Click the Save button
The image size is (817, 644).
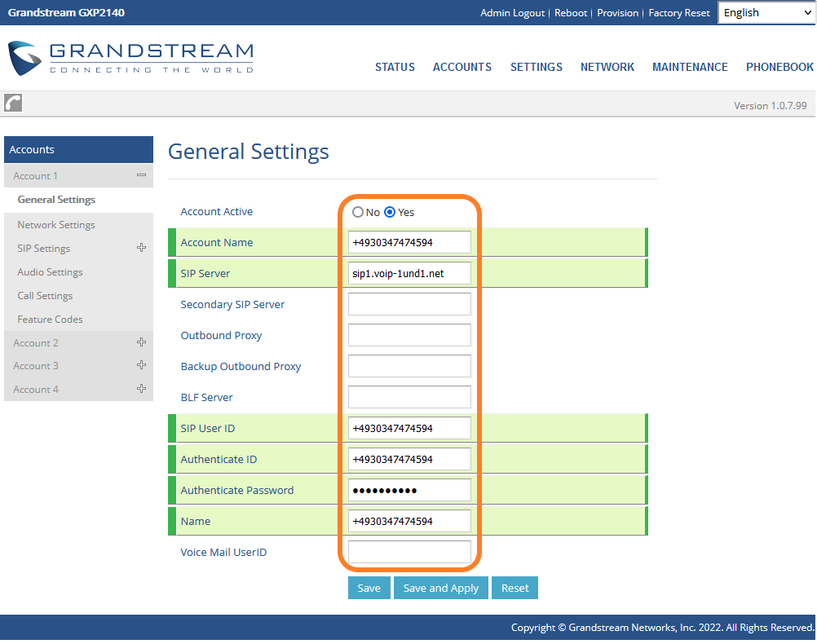coord(369,588)
